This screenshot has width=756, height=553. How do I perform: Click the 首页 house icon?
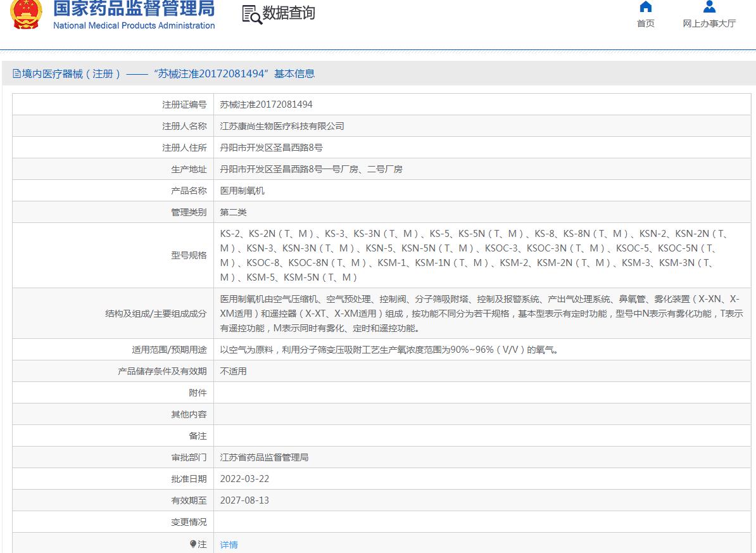(x=645, y=7)
